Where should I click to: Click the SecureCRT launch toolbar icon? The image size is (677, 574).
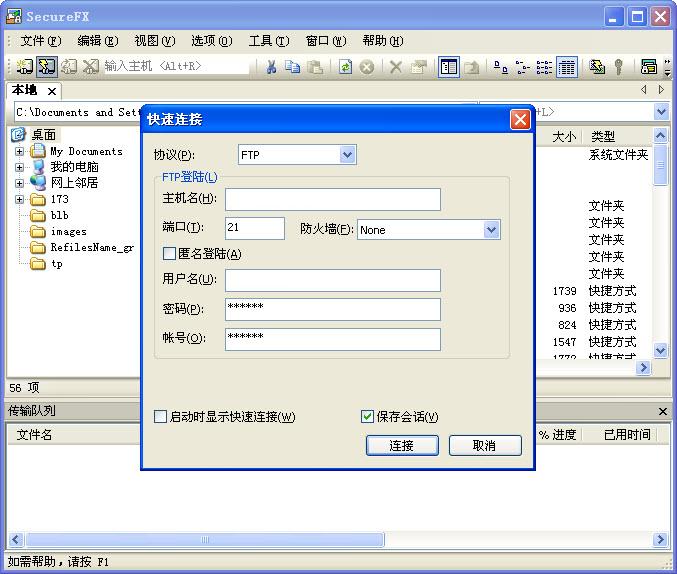[649, 67]
